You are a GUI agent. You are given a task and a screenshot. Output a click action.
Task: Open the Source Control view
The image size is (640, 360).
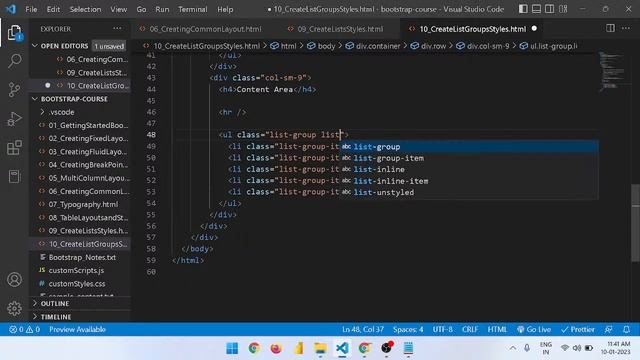pyautogui.click(x=14, y=89)
